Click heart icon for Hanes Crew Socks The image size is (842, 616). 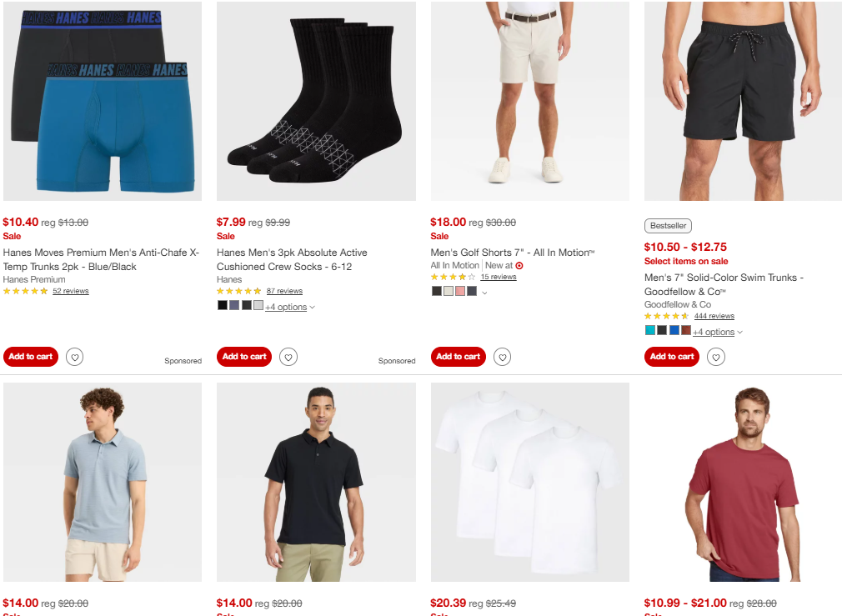click(x=288, y=357)
